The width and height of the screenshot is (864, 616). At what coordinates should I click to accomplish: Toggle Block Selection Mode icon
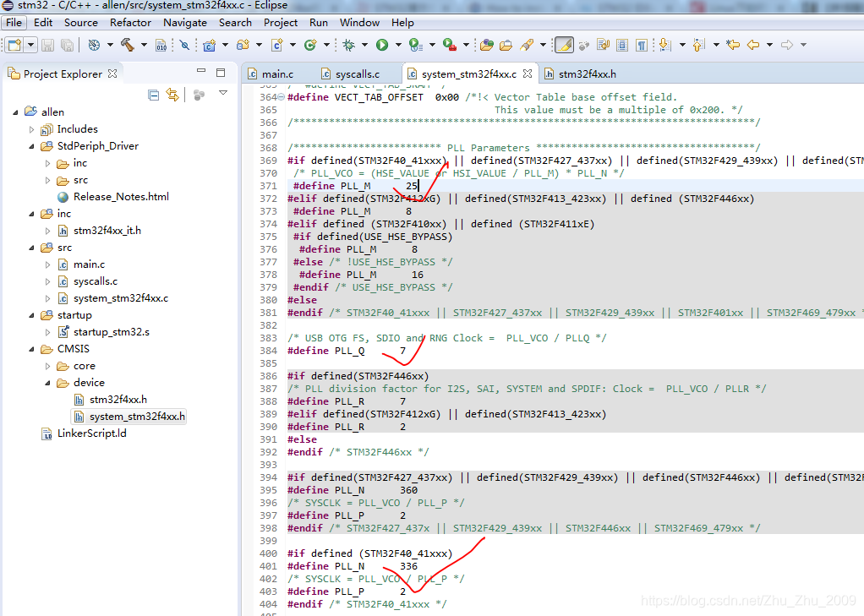point(622,45)
